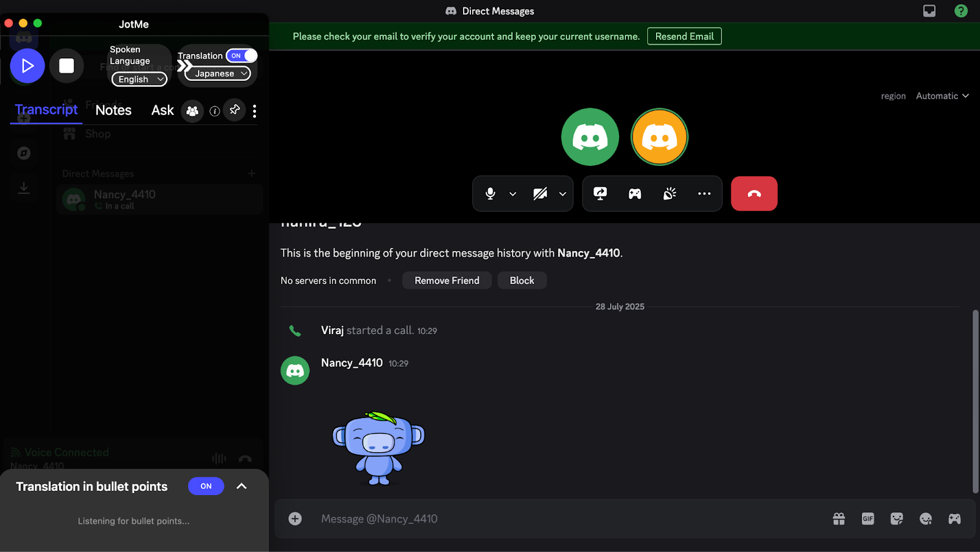Toggle Translation in bullet points off

point(206,486)
